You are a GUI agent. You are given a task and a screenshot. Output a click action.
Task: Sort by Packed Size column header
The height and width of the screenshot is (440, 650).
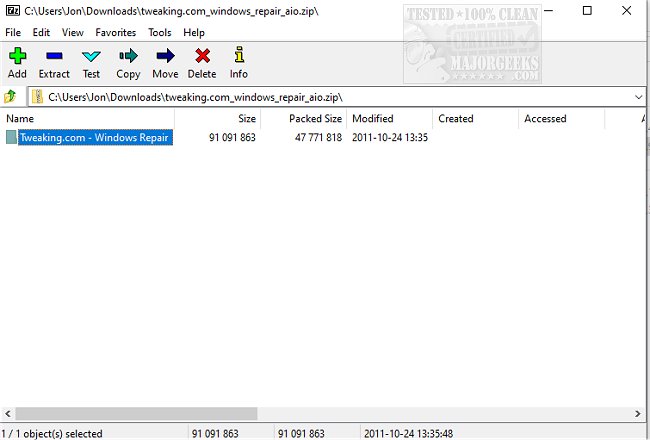(303, 119)
